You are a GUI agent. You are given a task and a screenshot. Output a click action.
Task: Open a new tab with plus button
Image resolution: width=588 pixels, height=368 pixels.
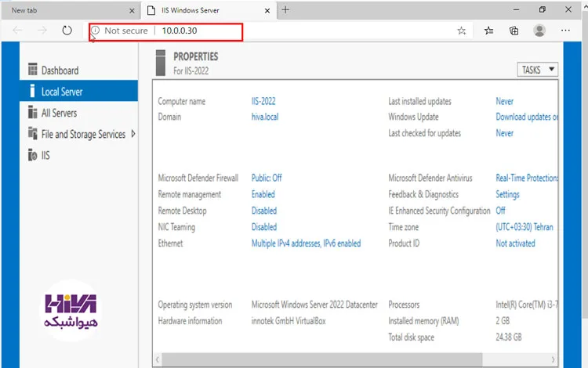[285, 10]
